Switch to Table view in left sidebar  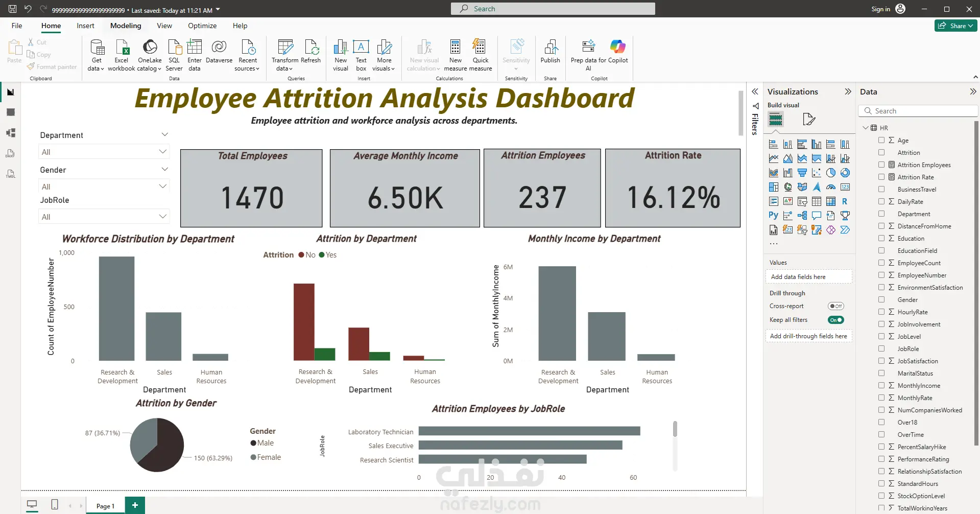point(11,112)
